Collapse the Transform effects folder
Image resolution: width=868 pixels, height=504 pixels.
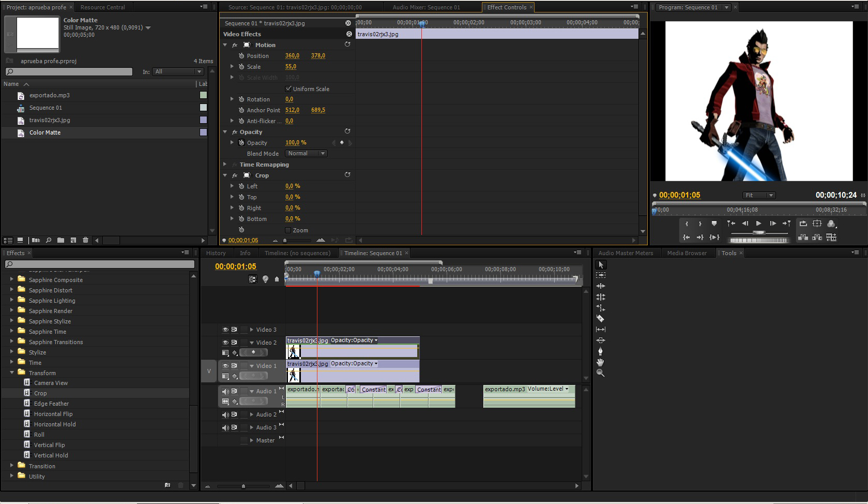11,373
